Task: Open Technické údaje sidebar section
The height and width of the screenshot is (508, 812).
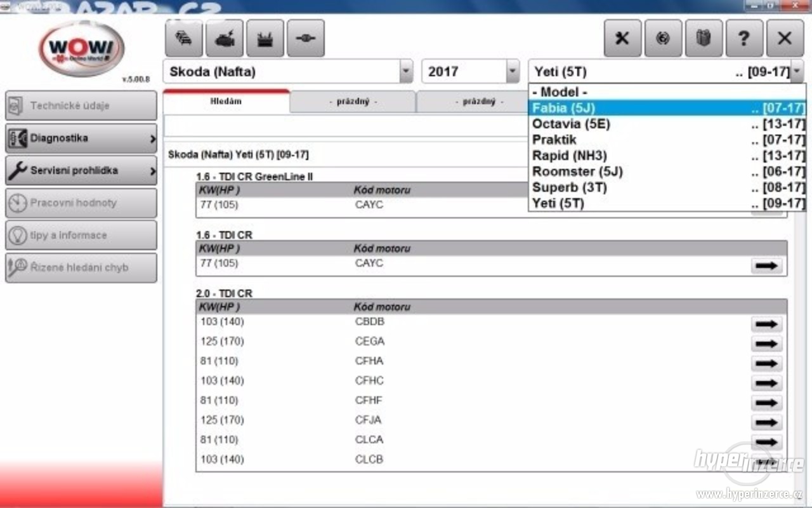Action: tap(81, 105)
